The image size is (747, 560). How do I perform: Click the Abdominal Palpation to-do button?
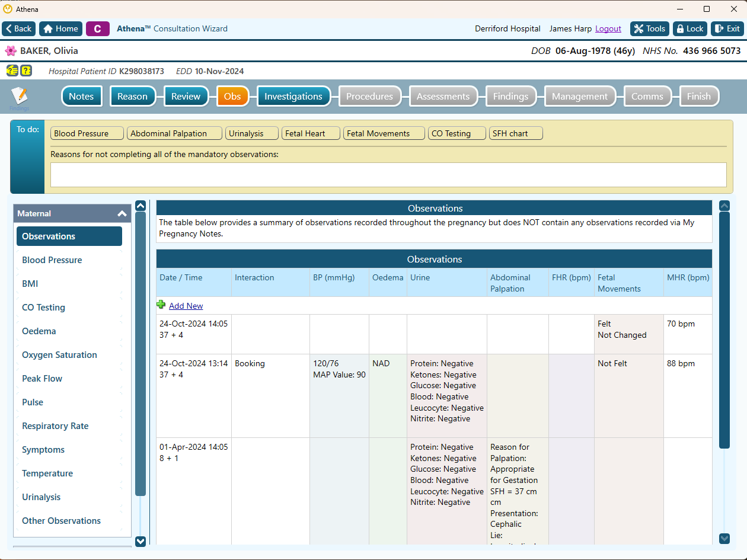[x=174, y=133]
